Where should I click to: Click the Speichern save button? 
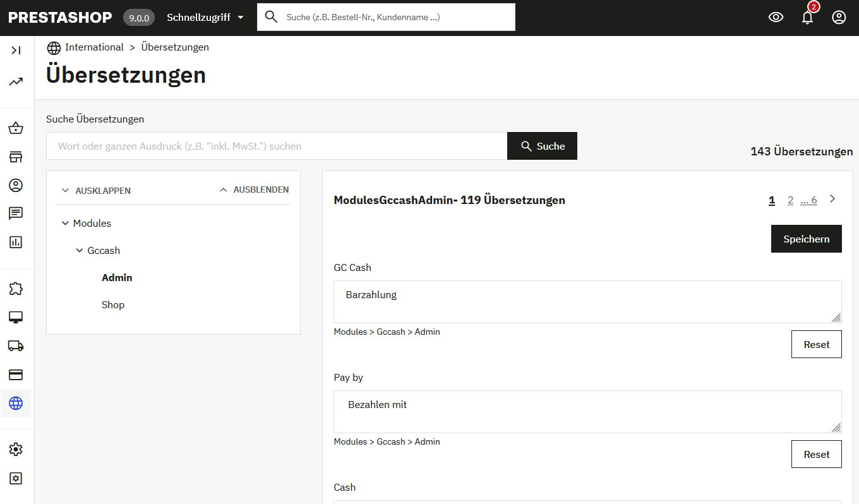[x=806, y=239]
